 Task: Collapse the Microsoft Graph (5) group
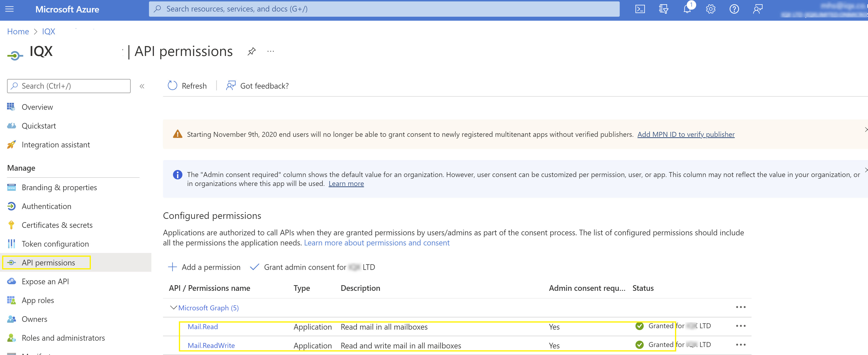pos(173,308)
